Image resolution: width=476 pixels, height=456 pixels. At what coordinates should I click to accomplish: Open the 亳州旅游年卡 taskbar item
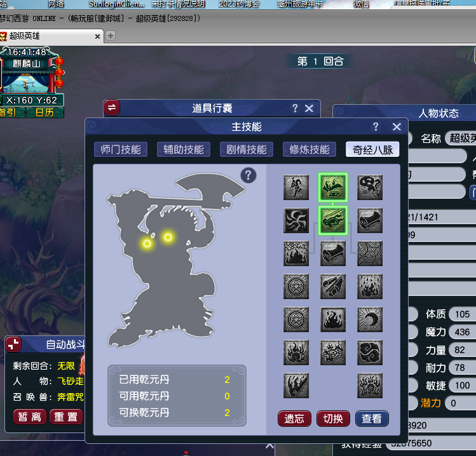299,4
